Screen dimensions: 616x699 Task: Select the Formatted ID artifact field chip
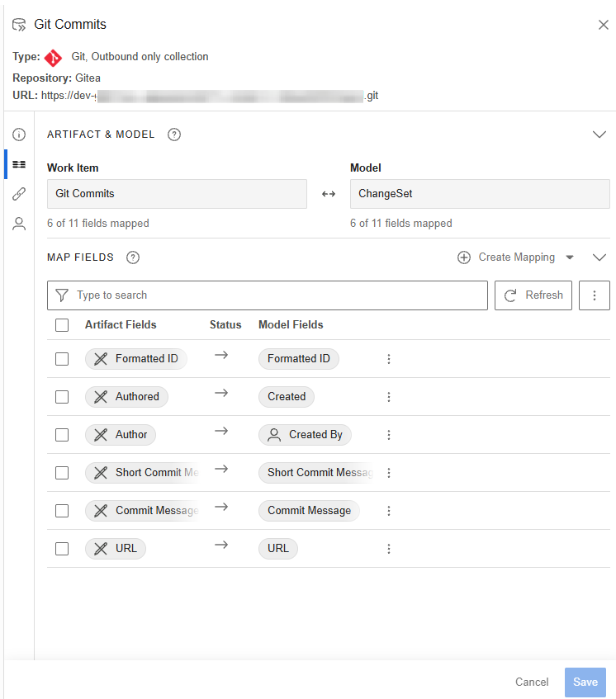click(x=136, y=359)
